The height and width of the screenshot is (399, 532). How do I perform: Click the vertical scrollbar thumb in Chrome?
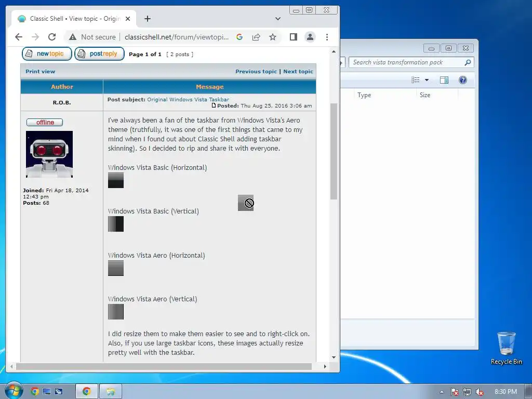click(x=334, y=151)
